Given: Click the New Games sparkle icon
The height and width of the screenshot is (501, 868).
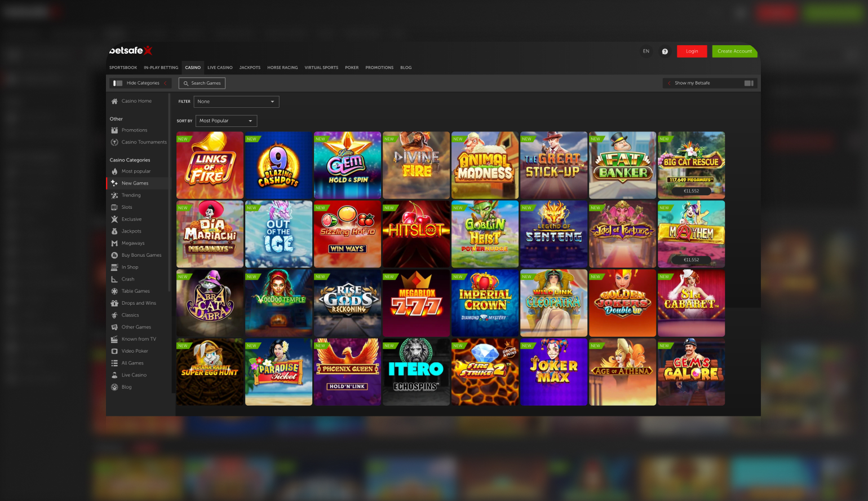Looking at the screenshot, I should (x=114, y=183).
